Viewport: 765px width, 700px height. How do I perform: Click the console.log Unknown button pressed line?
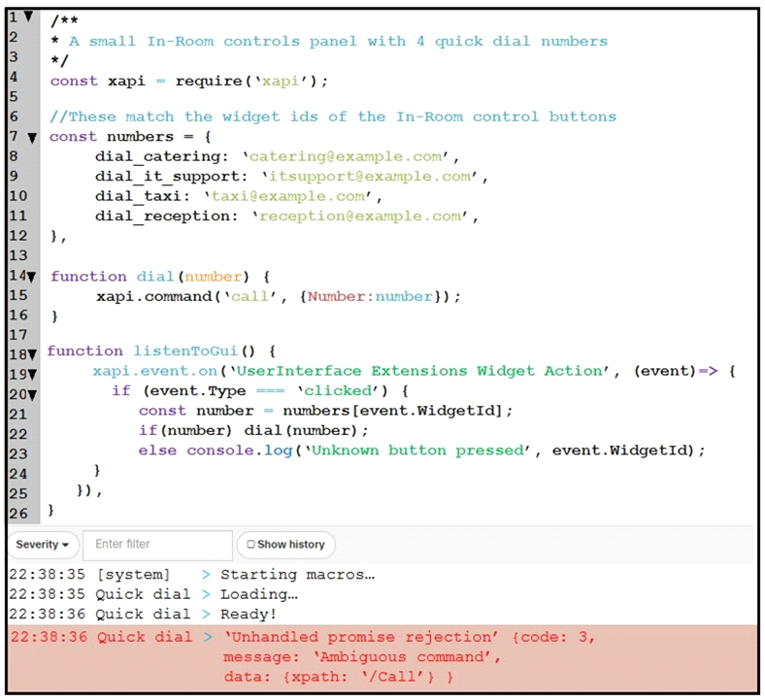(x=422, y=450)
